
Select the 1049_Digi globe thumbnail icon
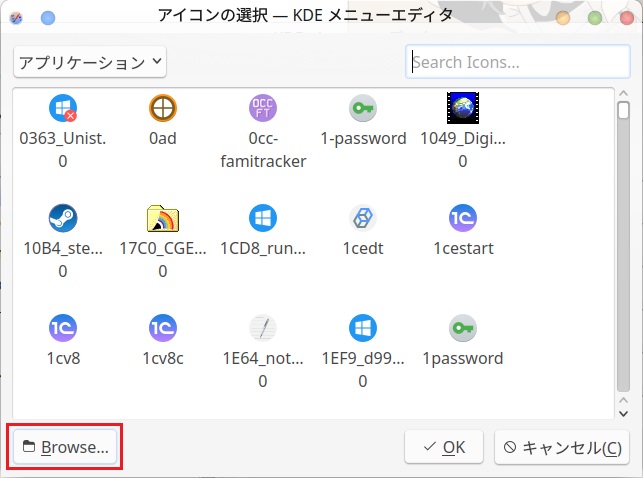pos(462,108)
